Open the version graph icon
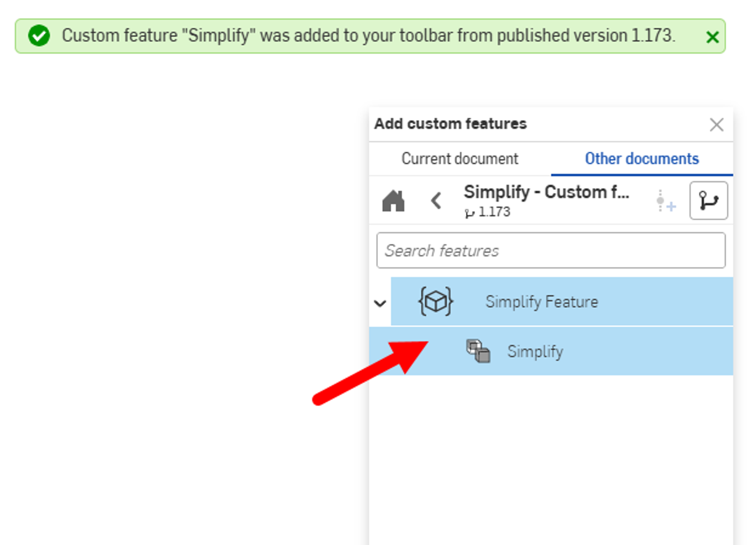Screen dimensions: 756x545 [708, 200]
